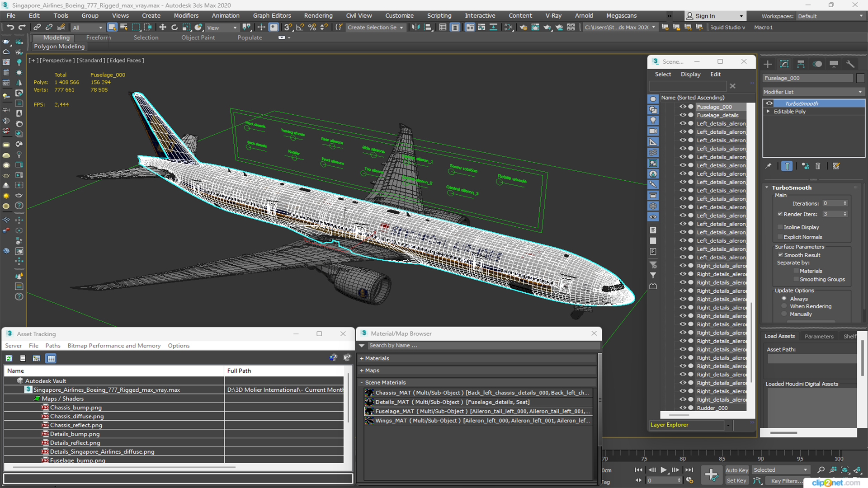This screenshot has width=868, height=488.
Task: Switch to Parameters tab in Houdini panel
Action: (x=819, y=337)
